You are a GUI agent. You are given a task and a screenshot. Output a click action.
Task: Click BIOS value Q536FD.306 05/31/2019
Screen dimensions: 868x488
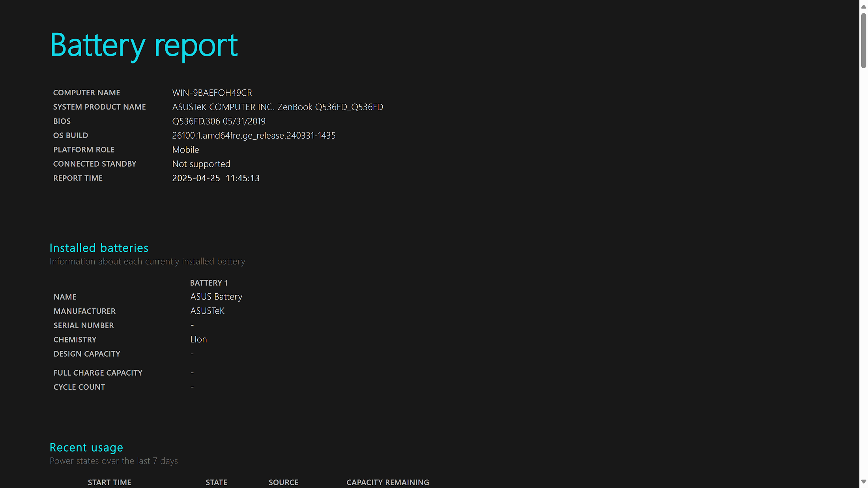(219, 121)
